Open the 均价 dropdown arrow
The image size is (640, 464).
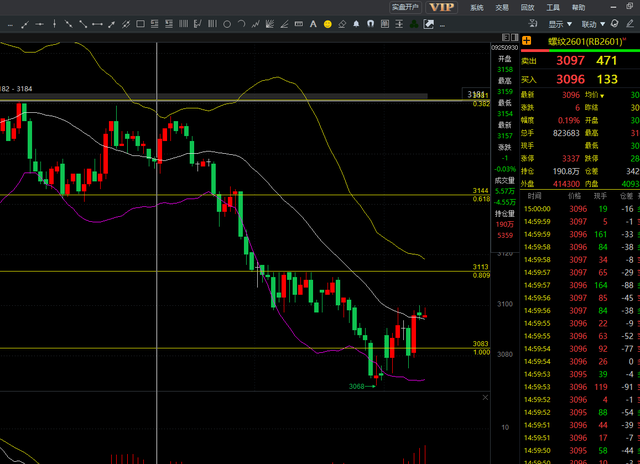click(x=602, y=96)
